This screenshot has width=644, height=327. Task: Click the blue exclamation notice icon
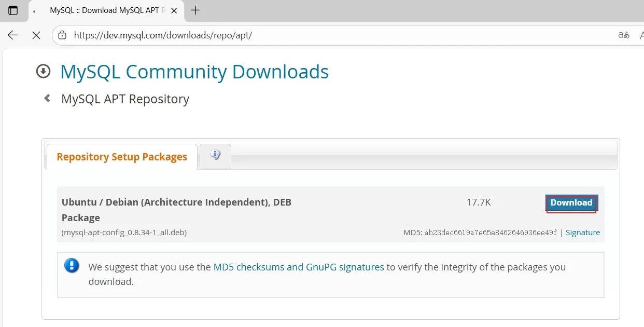tap(72, 266)
